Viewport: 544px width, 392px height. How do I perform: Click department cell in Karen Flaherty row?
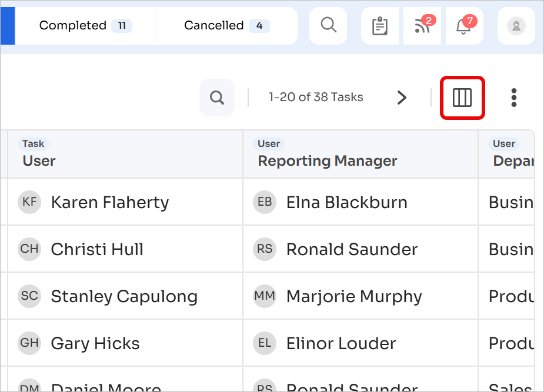pyautogui.click(x=506, y=202)
